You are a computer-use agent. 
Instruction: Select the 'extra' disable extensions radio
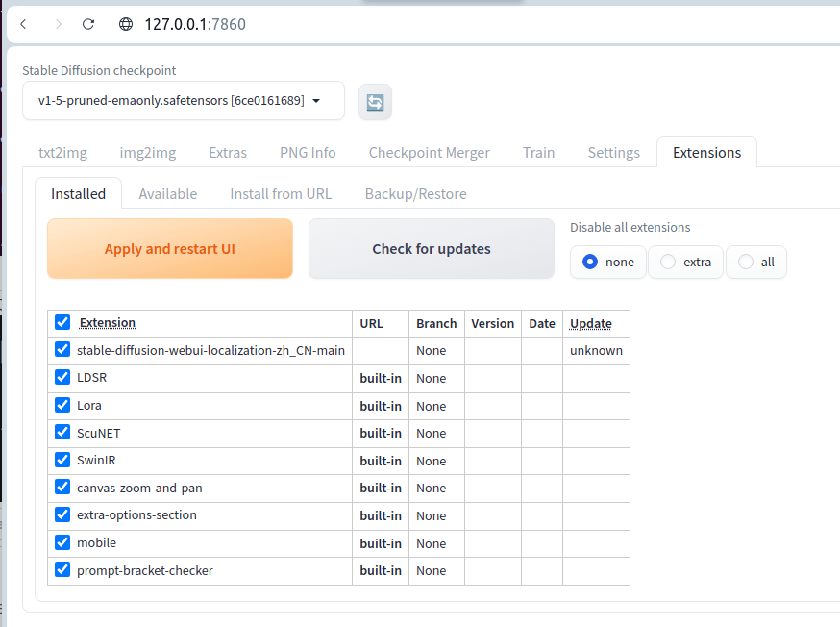668,262
